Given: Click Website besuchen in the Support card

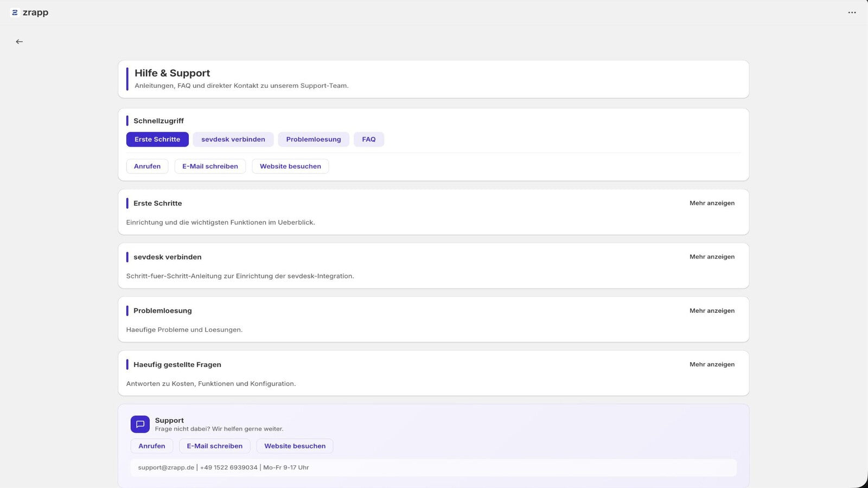Looking at the screenshot, I should click(295, 446).
